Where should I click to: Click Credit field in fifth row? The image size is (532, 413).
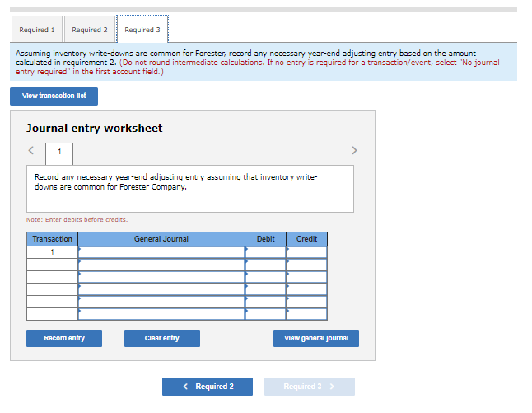pyautogui.click(x=306, y=302)
